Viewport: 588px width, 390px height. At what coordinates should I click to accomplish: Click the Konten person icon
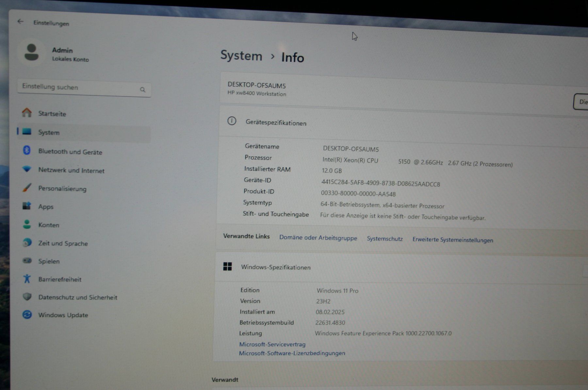tap(27, 224)
